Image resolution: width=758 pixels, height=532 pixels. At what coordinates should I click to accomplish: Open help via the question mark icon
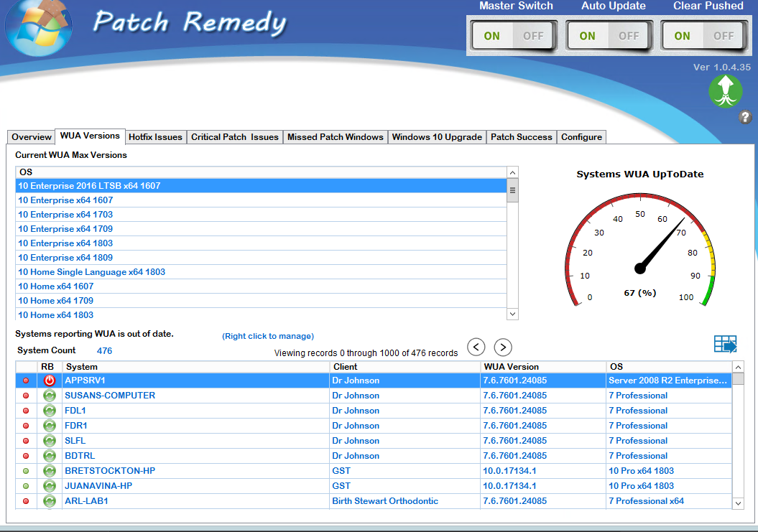[x=745, y=116]
